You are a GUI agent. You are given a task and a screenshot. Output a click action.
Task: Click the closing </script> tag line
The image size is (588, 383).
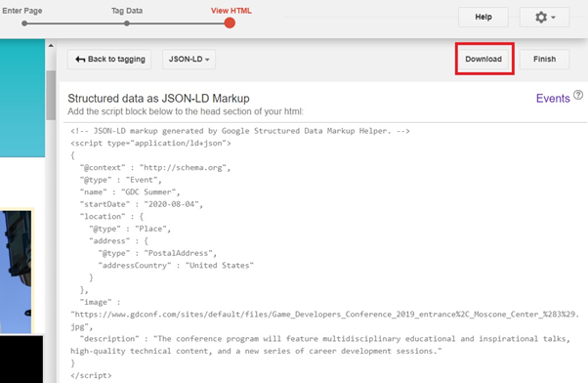[91, 375]
